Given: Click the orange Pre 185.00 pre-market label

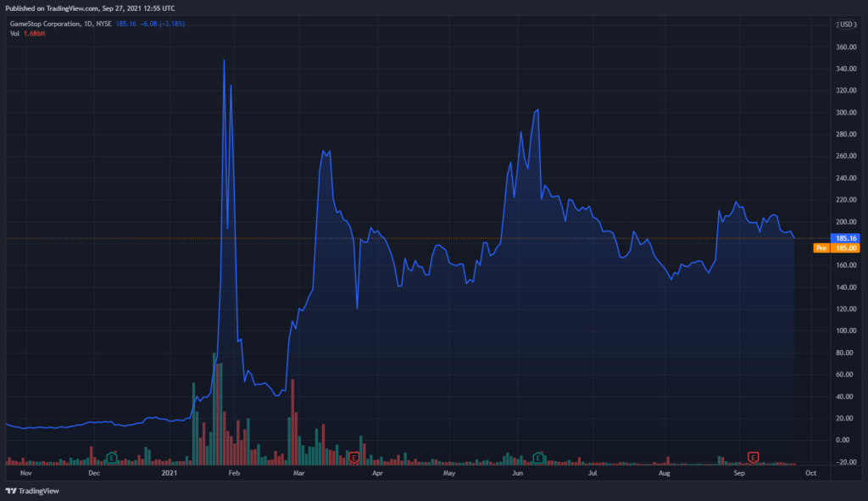Looking at the screenshot, I should tap(837, 248).
